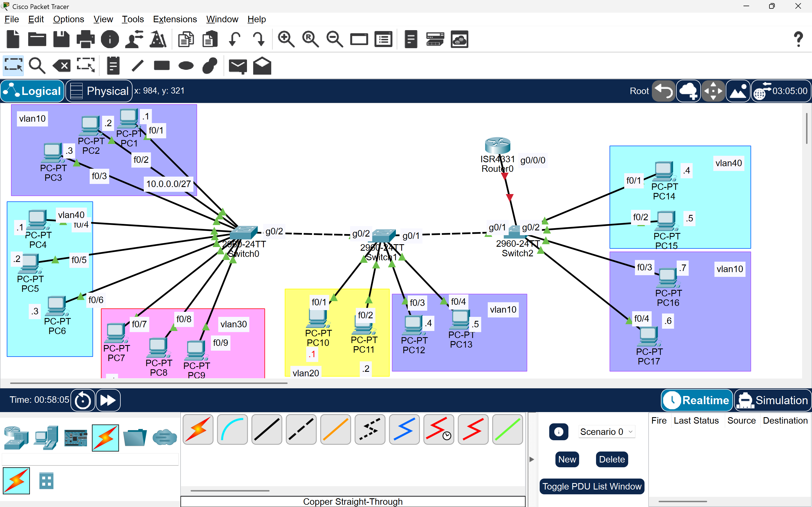This screenshot has height=507, width=812.
Task: Switch to the Physical workspace view
Action: pos(99,91)
